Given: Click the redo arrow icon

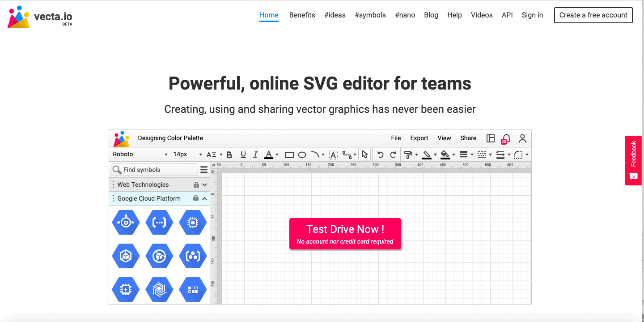Looking at the screenshot, I should (x=393, y=155).
